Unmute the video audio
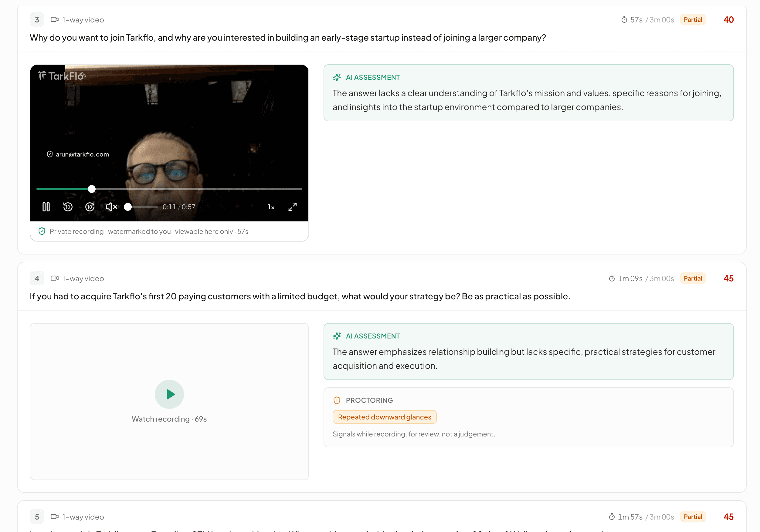Screen dimensions: 760x532 112,207
